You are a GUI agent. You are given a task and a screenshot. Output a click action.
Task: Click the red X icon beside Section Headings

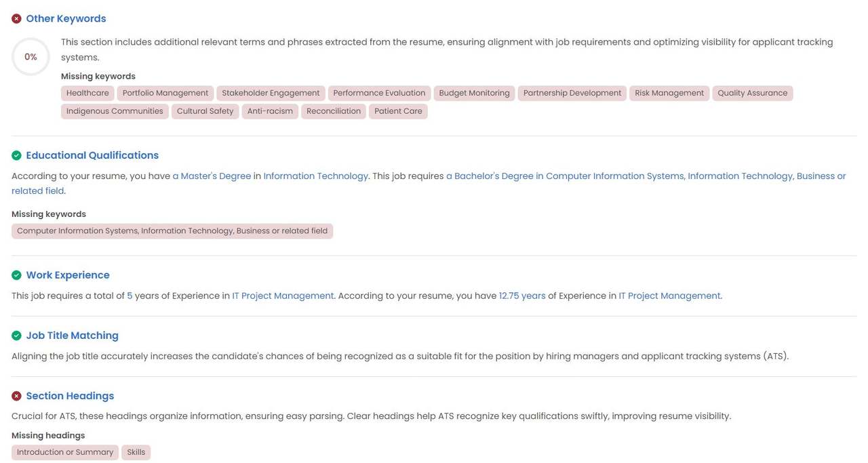click(16, 396)
